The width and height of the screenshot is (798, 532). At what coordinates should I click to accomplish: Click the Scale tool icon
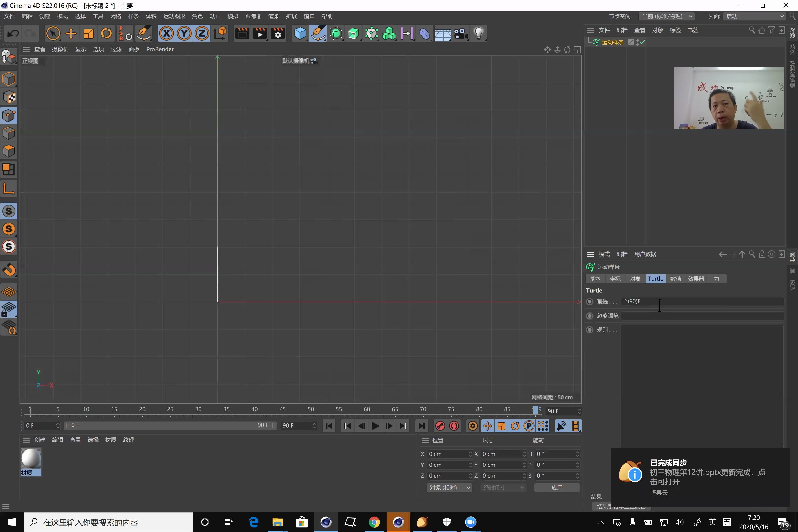[x=89, y=33]
